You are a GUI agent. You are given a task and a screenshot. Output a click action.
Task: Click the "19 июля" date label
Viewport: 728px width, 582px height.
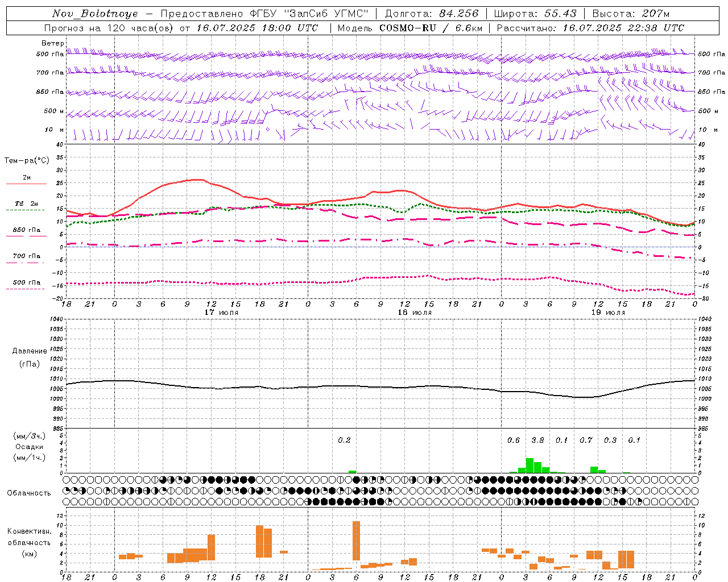(x=608, y=313)
